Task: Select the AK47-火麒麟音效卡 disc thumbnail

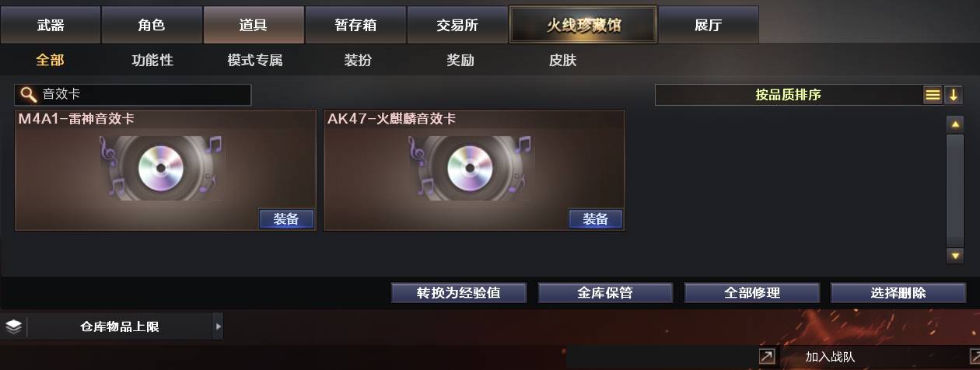Action: [471, 168]
